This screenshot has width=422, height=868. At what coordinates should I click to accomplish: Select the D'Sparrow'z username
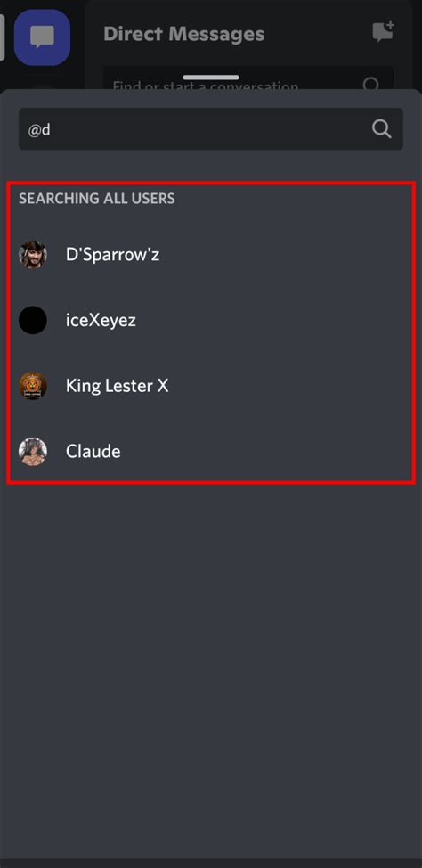[x=112, y=255]
